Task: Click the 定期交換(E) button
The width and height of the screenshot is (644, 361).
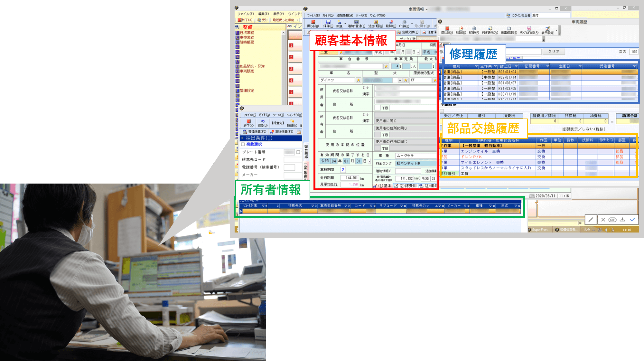Action: point(408,32)
